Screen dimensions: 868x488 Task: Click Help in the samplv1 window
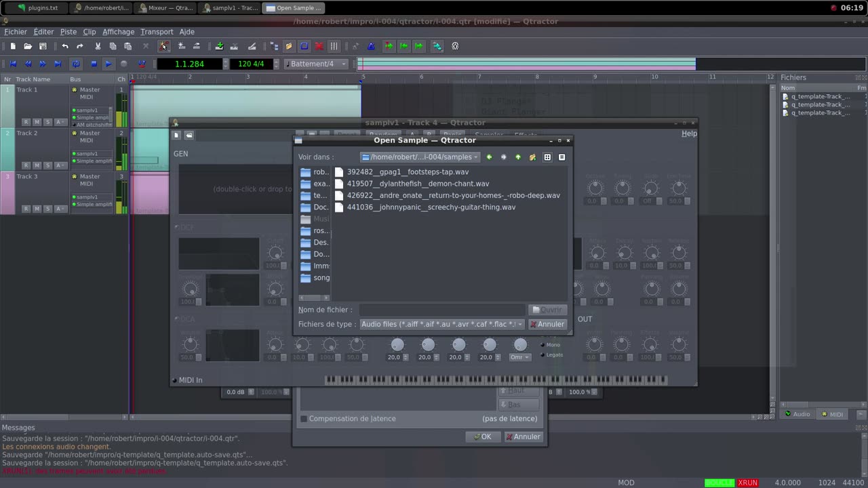click(689, 134)
